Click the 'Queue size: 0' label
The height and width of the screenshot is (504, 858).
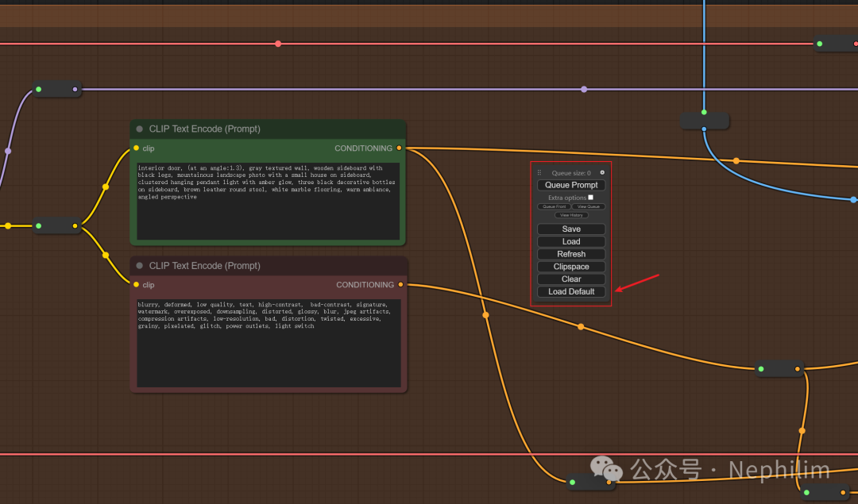pyautogui.click(x=570, y=173)
